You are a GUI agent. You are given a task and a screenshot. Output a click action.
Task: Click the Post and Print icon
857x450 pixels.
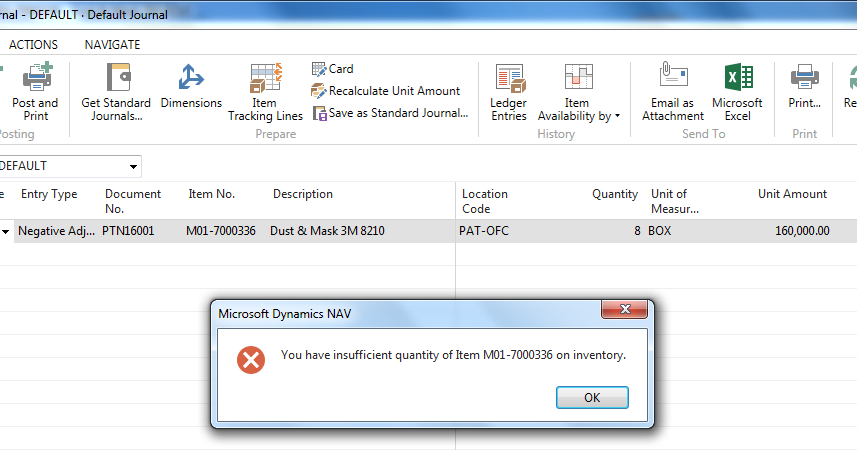(37, 77)
